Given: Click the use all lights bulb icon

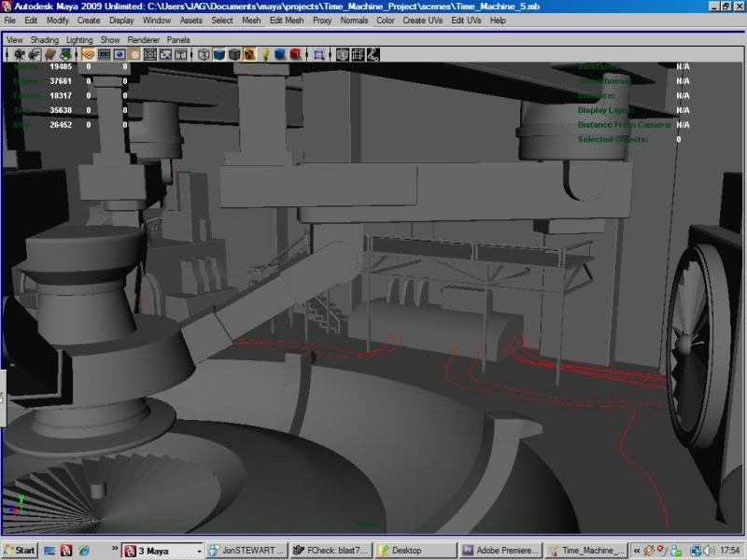Looking at the screenshot, I should click(x=264, y=54).
